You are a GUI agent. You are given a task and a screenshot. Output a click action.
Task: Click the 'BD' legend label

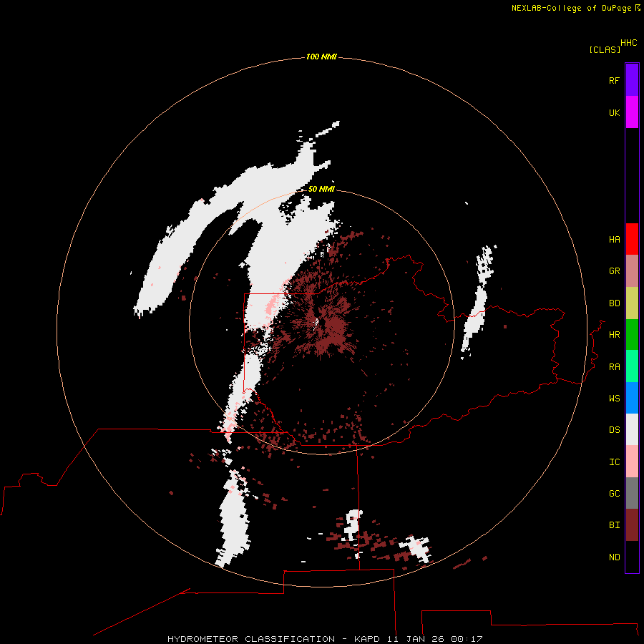614,303
